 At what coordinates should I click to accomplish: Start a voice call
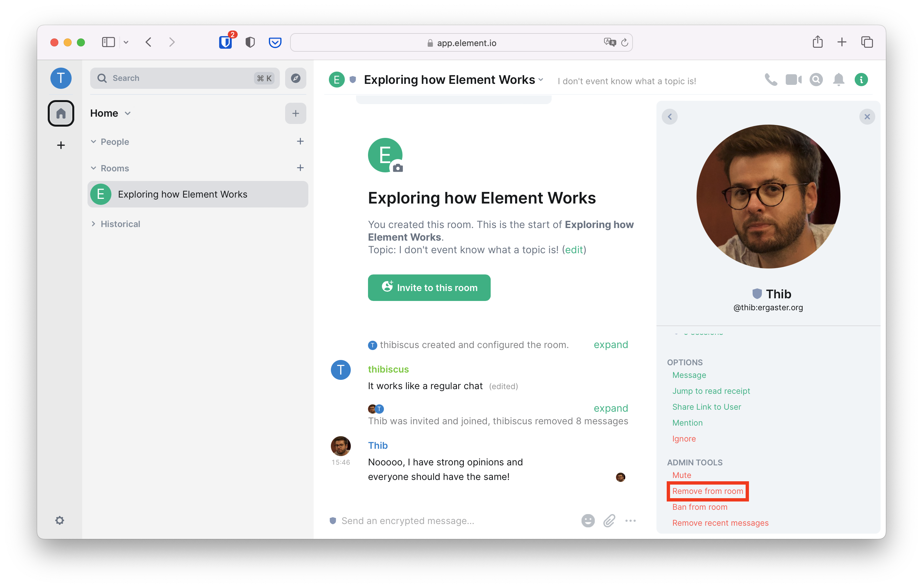pos(771,79)
